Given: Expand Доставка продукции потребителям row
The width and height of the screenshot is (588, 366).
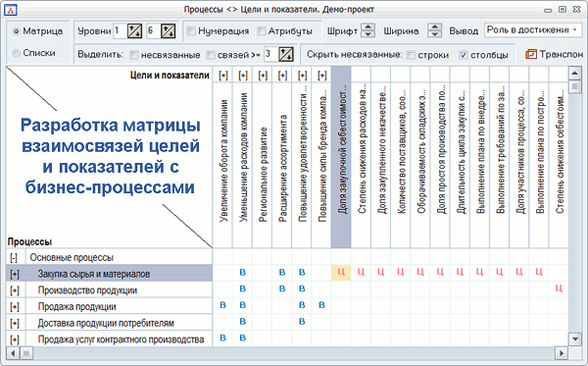Looking at the screenshot, I should click(15, 323).
